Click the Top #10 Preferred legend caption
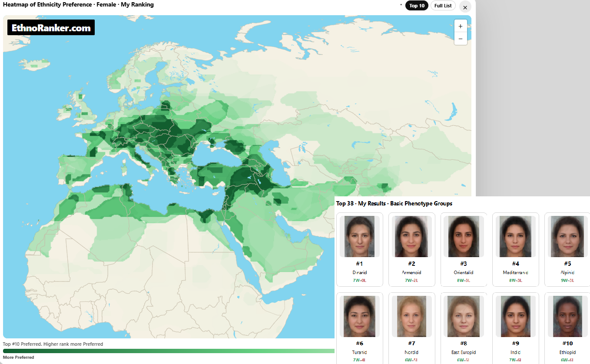590x364 pixels. tap(53, 344)
